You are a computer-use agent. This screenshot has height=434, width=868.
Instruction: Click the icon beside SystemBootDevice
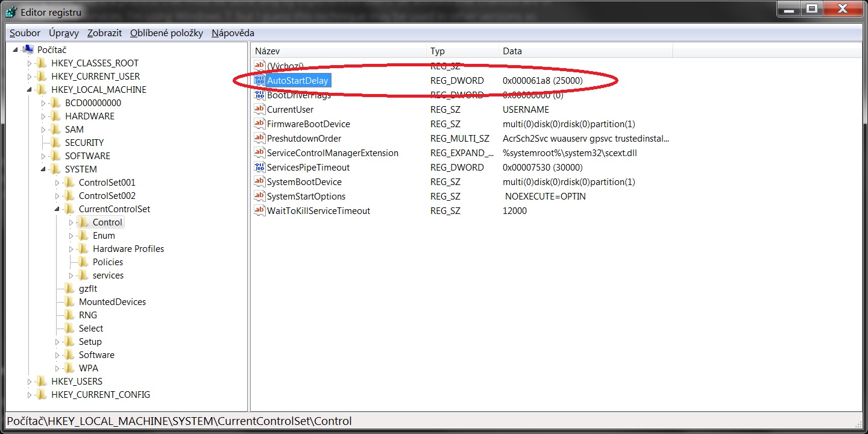click(260, 181)
